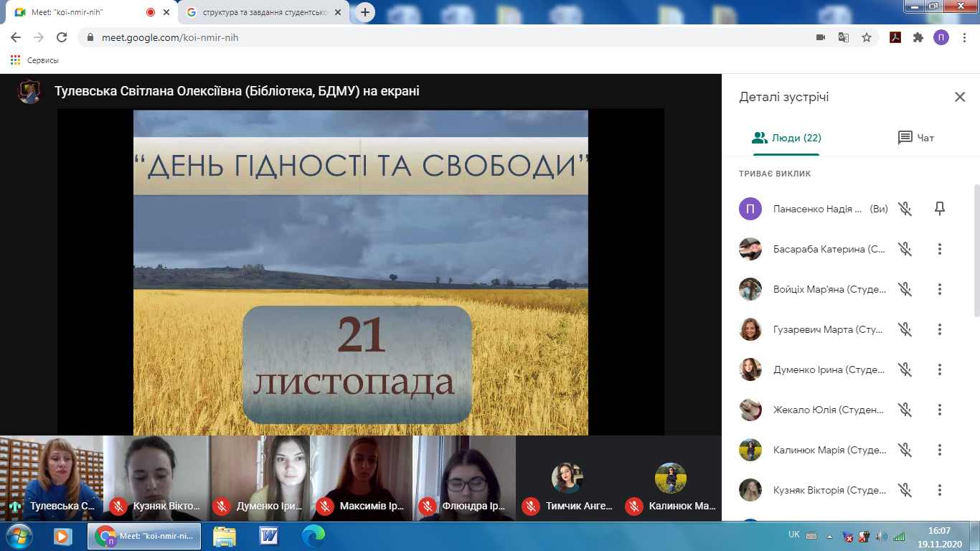Image resolution: width=980 pixels, height=551 pixels.
Task: Open a new browser tab
Action: tap(365, 12)
